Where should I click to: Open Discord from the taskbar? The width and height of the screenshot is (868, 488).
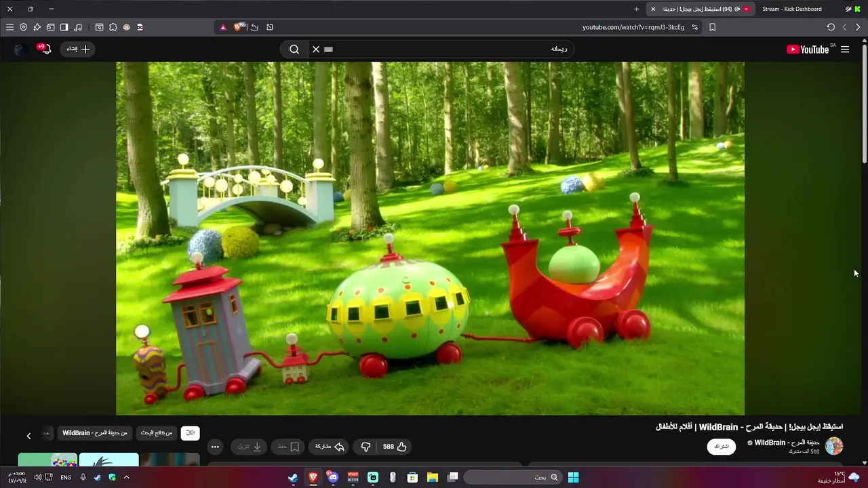[332, 477]
